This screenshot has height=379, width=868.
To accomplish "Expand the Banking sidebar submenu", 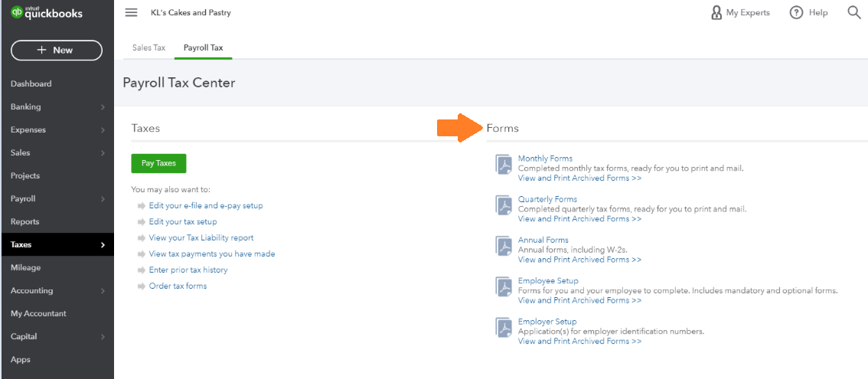I will (103, 107).
